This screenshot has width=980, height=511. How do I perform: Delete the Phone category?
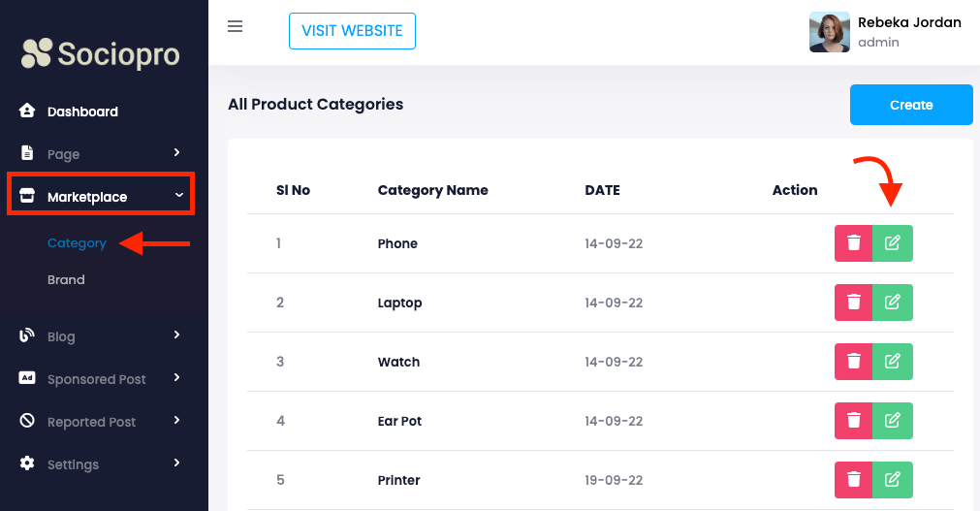(853, 243)
